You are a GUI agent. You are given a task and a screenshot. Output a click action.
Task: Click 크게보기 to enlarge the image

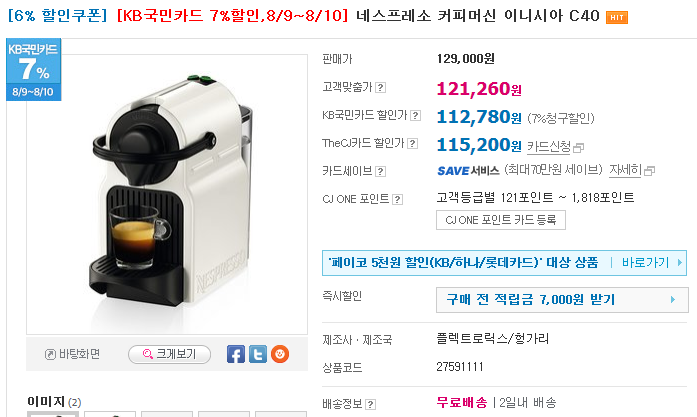(x=169, y=354)
